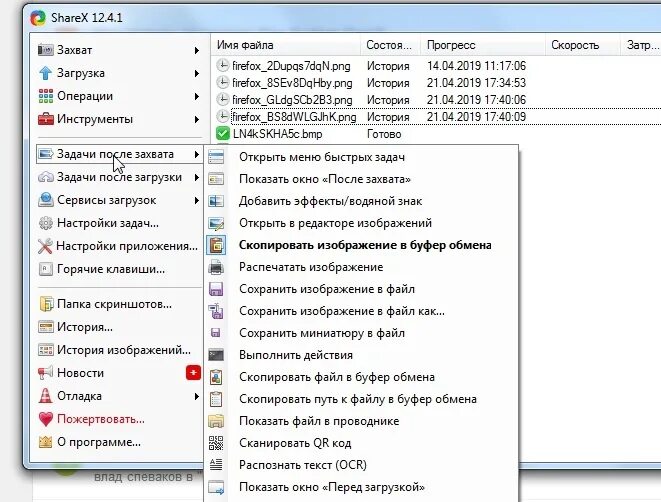
Task: Open История изображений… from the sidebar
Action: [x=119, y=350]
